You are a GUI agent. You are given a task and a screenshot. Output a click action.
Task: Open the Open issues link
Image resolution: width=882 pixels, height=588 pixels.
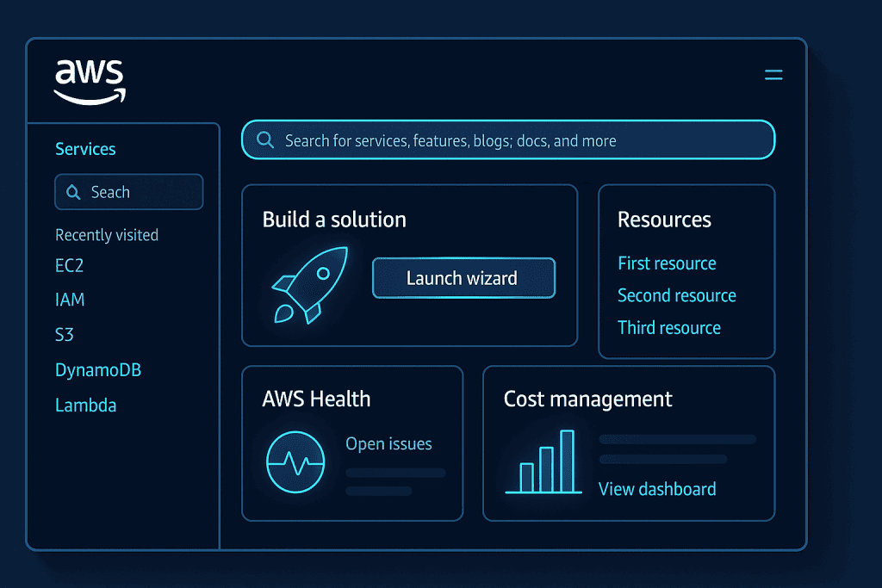point(388,443)
